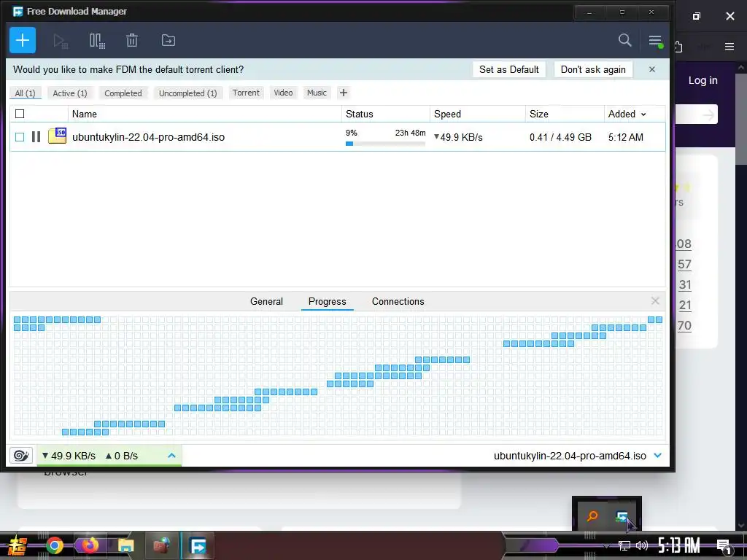
Task: Open browser hamburger menu behind FDM
Action: (729, 46)
